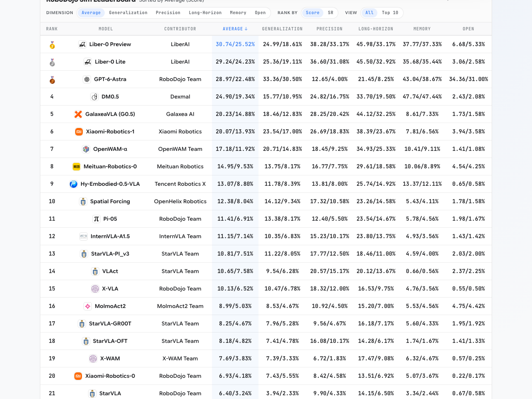Click the X-WAM Team contributor cell
Viewport: 532px width, 399px height.
(x=180, y=359)
